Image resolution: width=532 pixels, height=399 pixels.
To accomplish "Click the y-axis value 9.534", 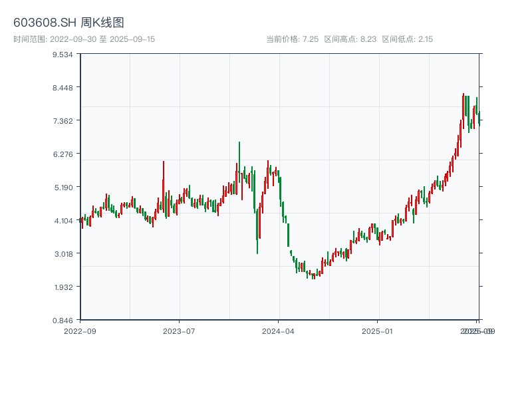I will (x=63, y=55).
